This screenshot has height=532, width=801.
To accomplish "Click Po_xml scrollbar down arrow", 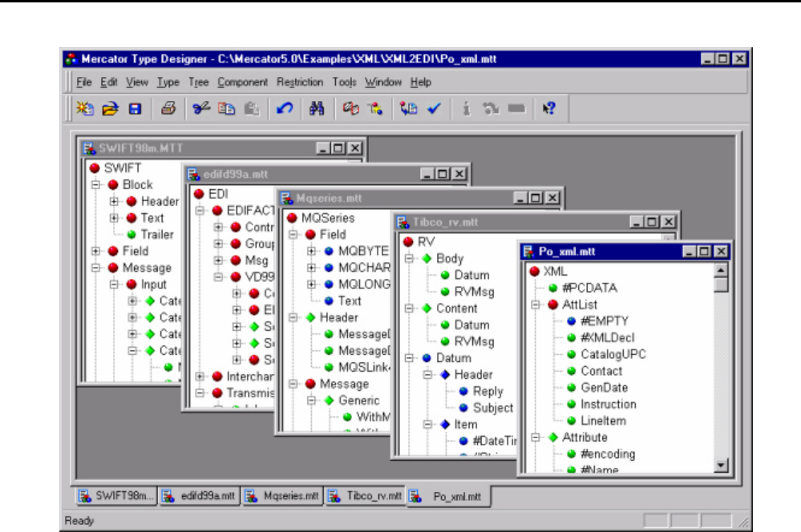I will pos(721,465).
